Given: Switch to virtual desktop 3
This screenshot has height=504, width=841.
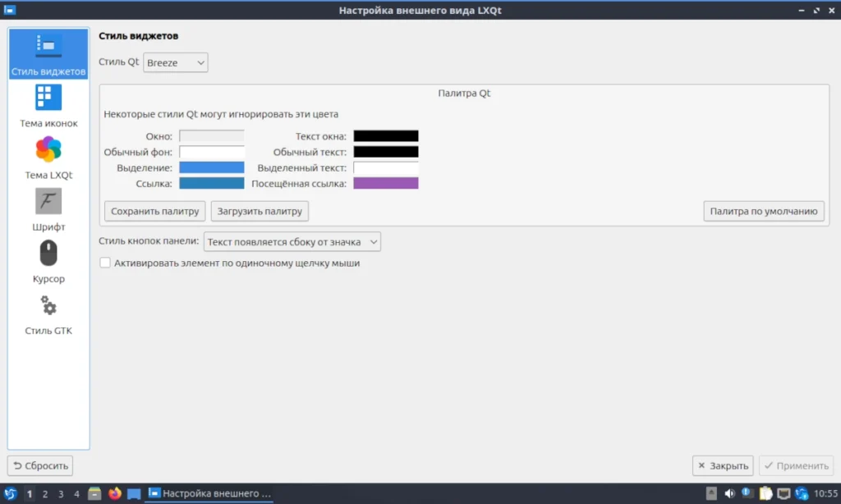Looking at the screenshot, I should pos(61,494).
